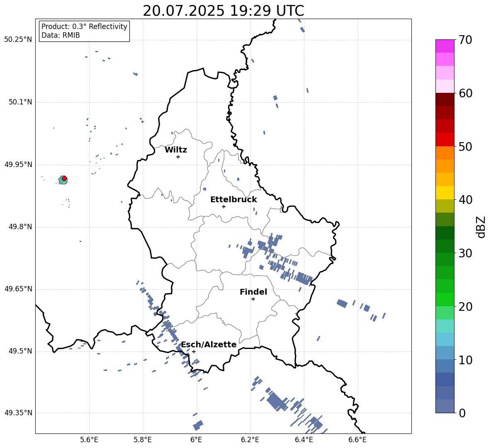This screenshot has height=448, width=491.
Task: Pick the turquoise swatch between 10 and 20 dBZ
Action: point(445,326)
